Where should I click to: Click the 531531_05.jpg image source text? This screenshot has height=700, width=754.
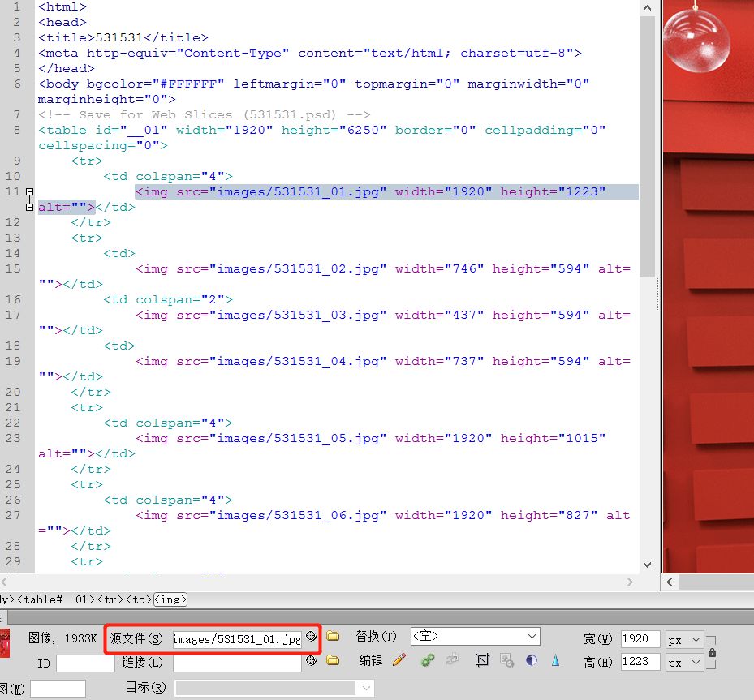coord(298,439)
